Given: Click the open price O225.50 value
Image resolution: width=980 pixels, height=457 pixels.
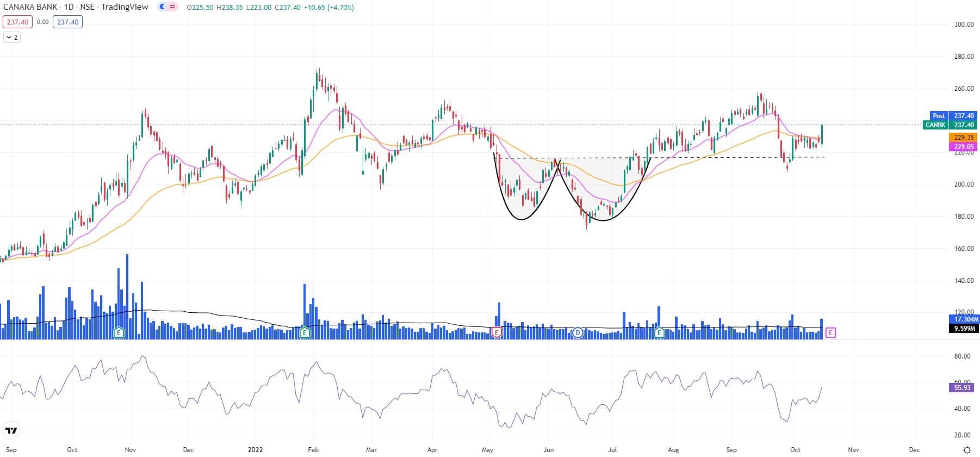Looking at the screenshot, I should pyautogui.click(x=200, y=8).
